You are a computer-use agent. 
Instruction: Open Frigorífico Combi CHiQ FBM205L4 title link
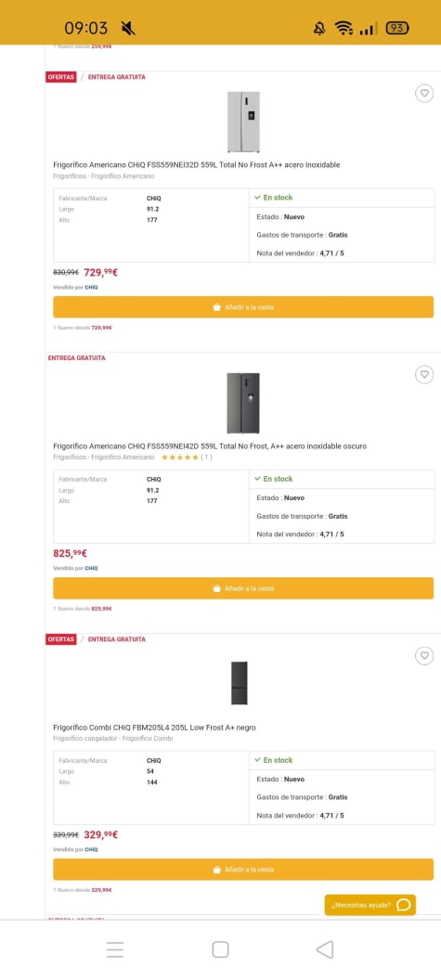[x=154, y=728]
